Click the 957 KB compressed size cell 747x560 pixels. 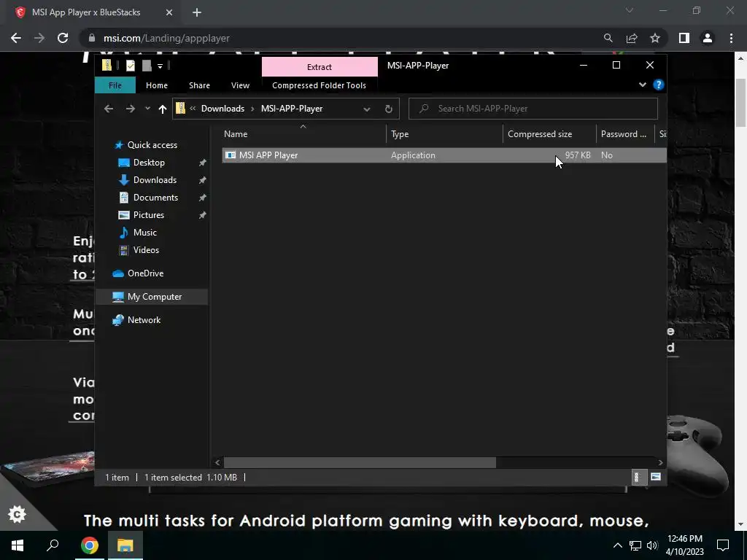(578, 155)
